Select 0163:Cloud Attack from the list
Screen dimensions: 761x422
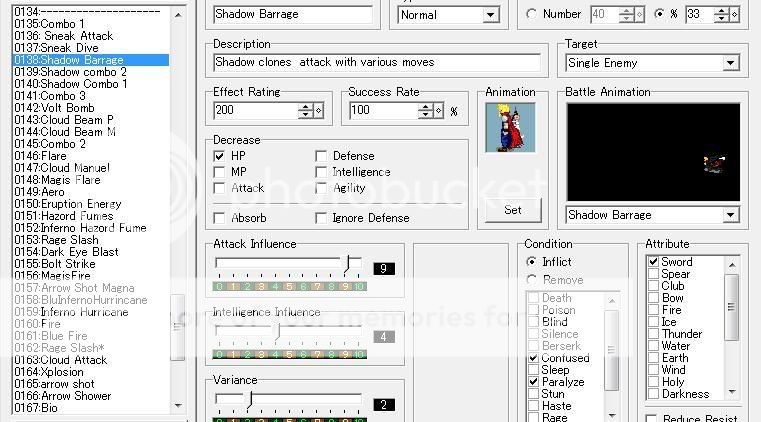(61, 360)
